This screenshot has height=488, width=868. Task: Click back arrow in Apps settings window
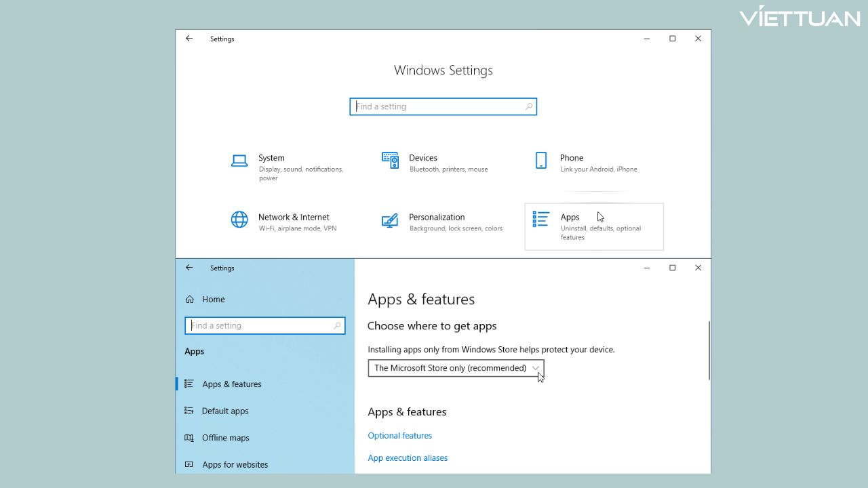pos(189,268)
